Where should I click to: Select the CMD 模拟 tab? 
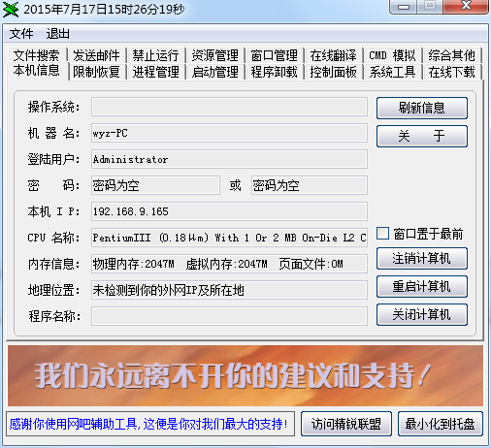[x=392, y=55]
